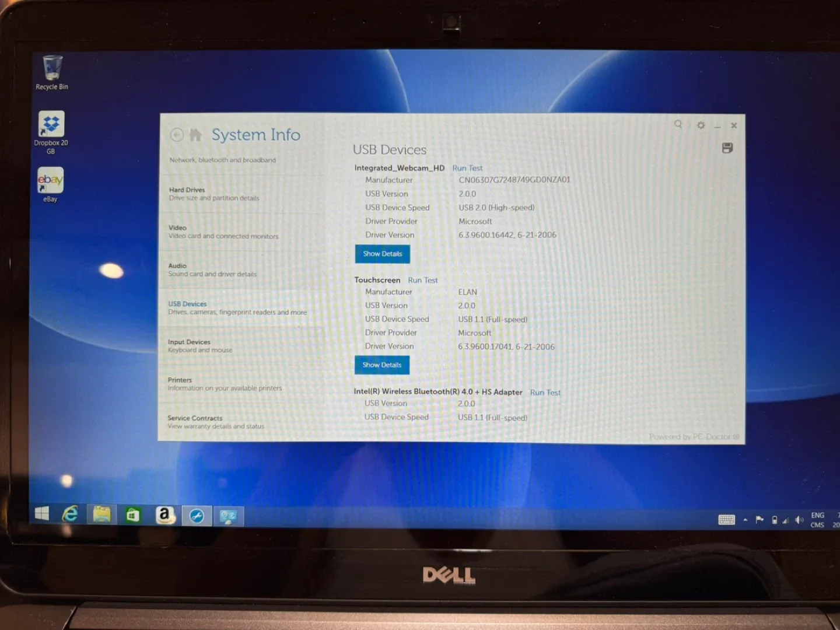840x630 pixels.
Task: Open Internet Explorer from the taskbar
Action: (x=71, y=516)
